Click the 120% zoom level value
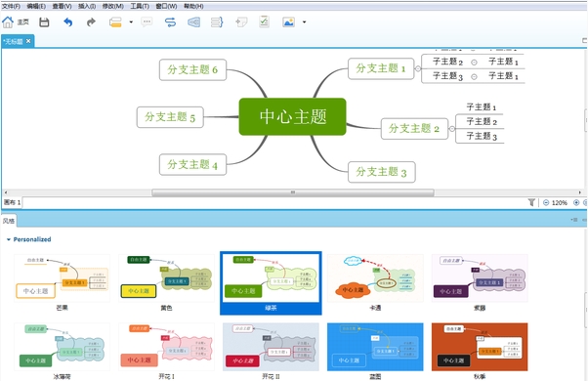Image resolution: width=588 pixels, height=381 pixels. [560, 203]
